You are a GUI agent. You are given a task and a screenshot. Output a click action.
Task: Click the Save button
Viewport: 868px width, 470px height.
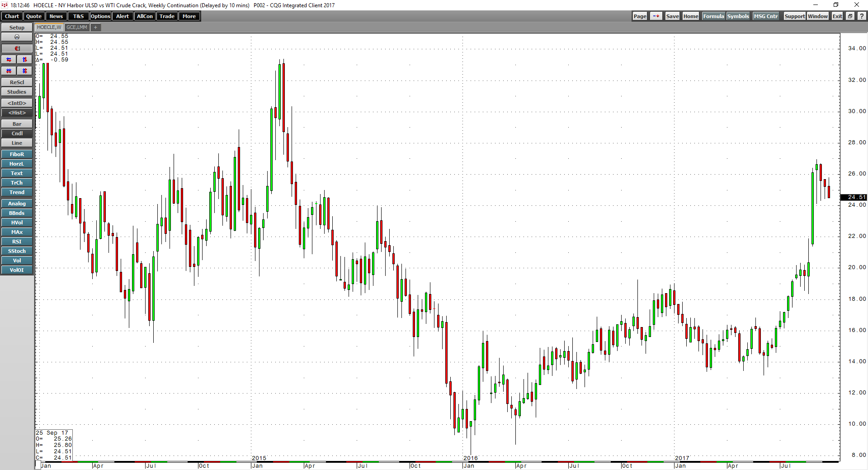(672, 16)
